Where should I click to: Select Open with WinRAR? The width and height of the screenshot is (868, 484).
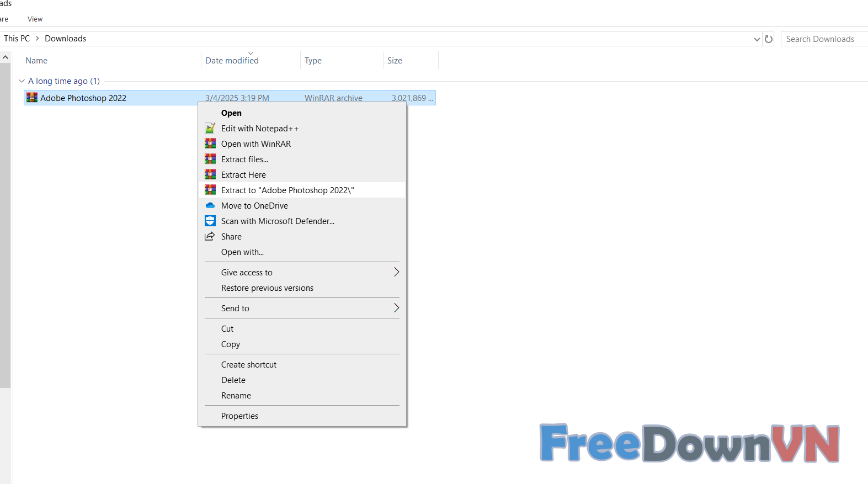tap(255, 144)
